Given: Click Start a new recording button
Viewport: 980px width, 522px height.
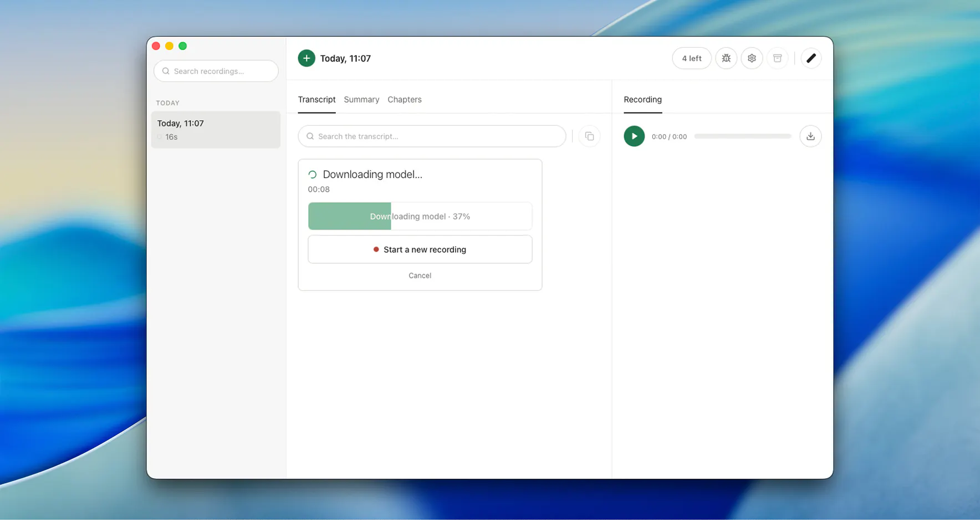Looking at the screenshot, I should click(x=420, y=249).
